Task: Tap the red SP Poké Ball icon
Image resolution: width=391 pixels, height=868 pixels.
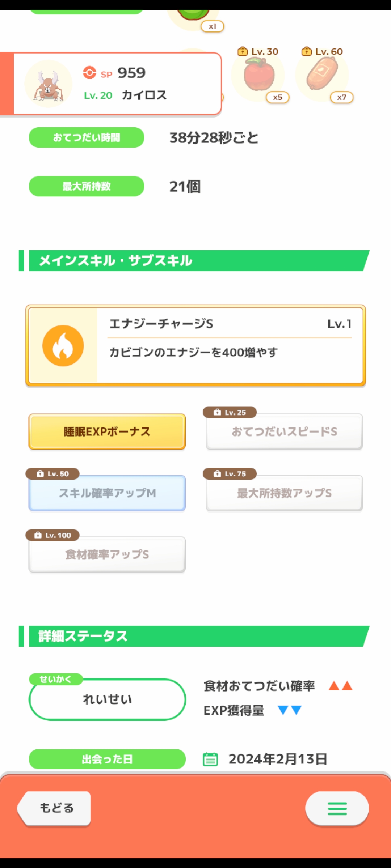Action: pyautogui.click(x=89, y=72)
